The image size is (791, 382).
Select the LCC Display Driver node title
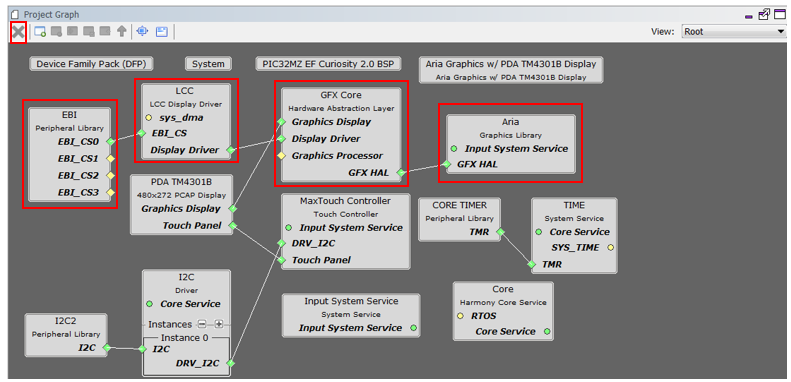tap(184, 91)
